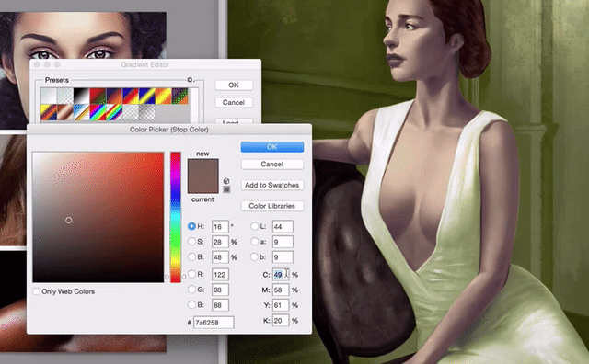589x364 pixels.
Task: Click on the vertical hue slider
Action: (x=176, y=217)
